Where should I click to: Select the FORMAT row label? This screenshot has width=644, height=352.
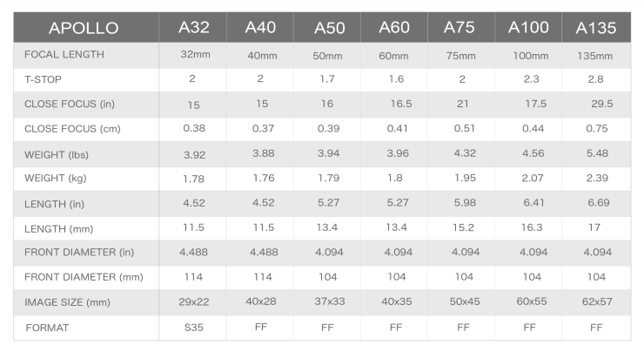[46, 328]
